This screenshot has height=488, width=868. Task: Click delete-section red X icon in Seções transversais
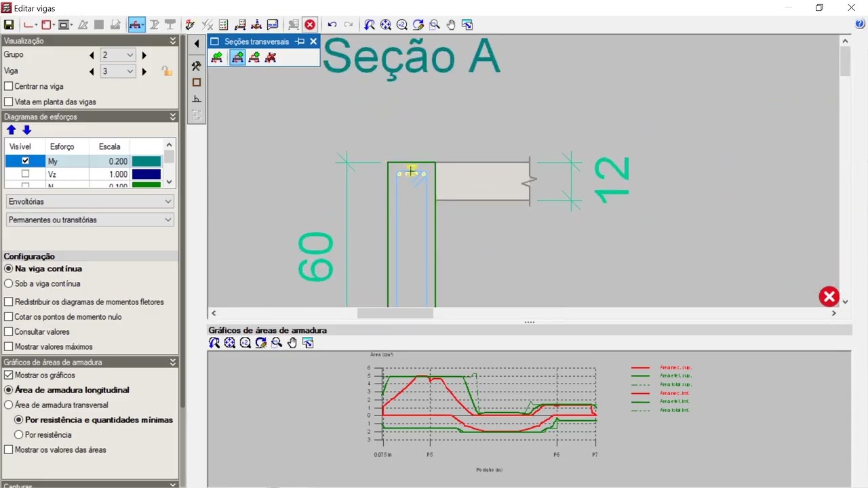(x=271, y=58)
